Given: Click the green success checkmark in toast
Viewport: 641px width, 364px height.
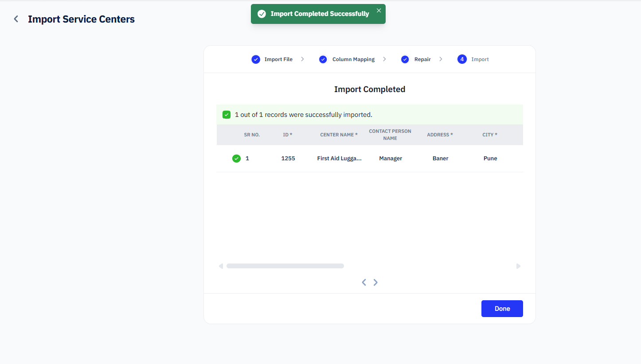Looking at the screenshot, I should 262,14.
